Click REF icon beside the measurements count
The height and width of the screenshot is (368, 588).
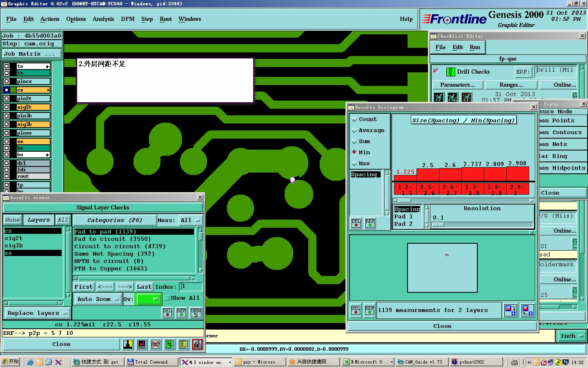point(370,310)
